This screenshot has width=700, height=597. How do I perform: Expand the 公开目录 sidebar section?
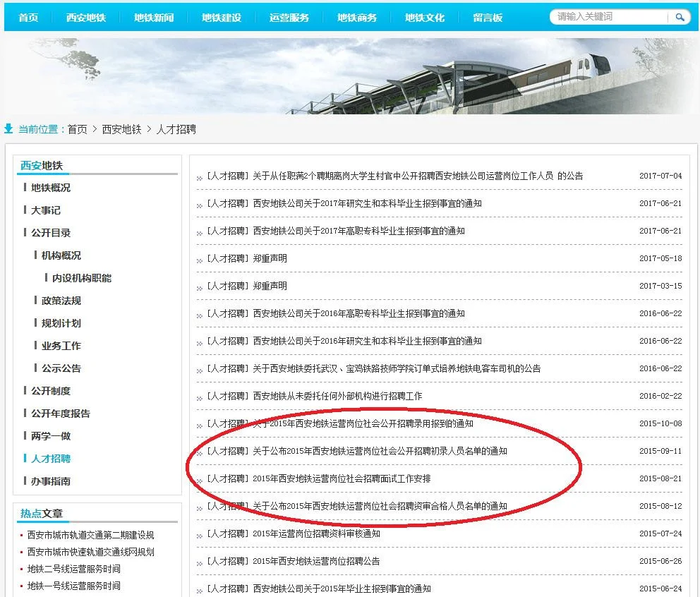tap(50, 231)
